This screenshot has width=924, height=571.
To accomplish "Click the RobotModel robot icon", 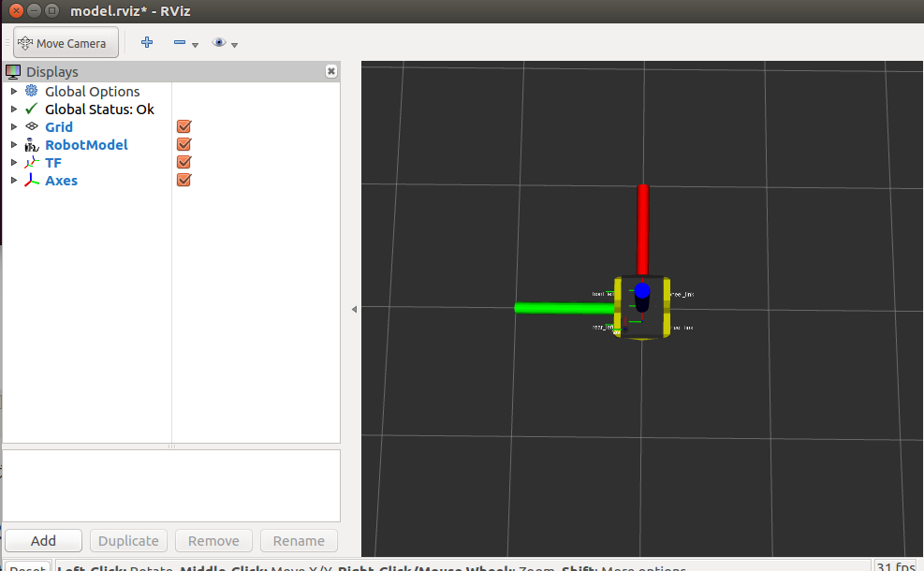I will [31, 144].
